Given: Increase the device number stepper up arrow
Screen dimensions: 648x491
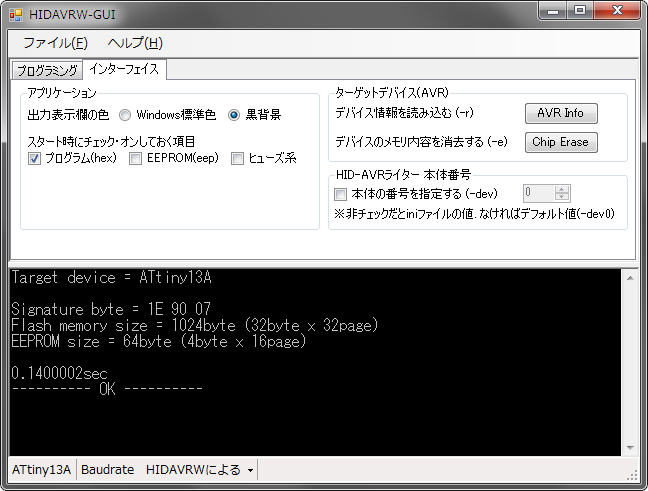Looking at the screenshot, I should [x=561, y=189].
